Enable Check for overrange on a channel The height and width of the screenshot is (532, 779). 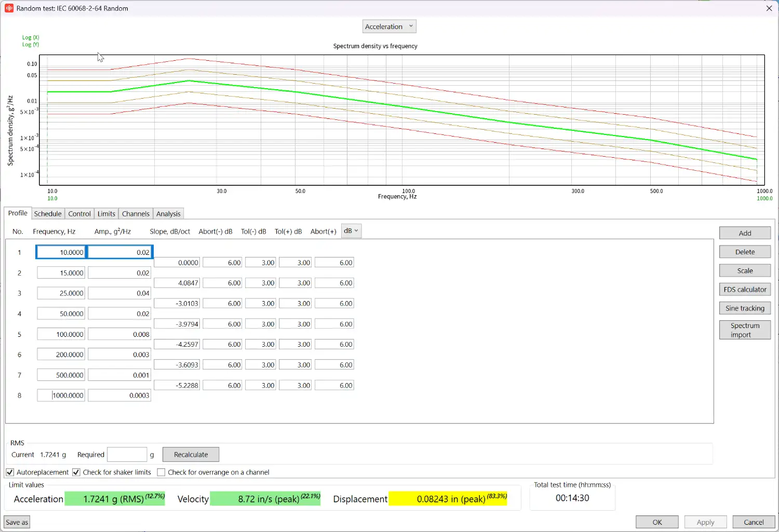[162, 472]
